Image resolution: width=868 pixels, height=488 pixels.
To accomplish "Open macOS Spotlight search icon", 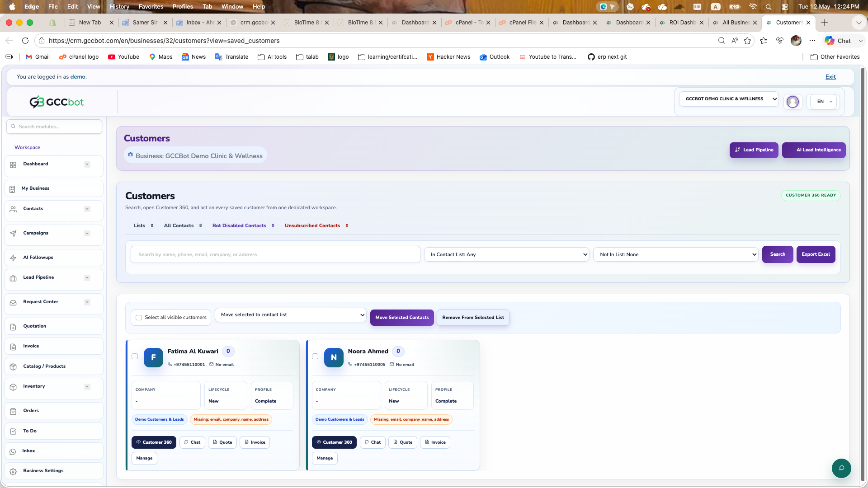I will pos(769,7).
